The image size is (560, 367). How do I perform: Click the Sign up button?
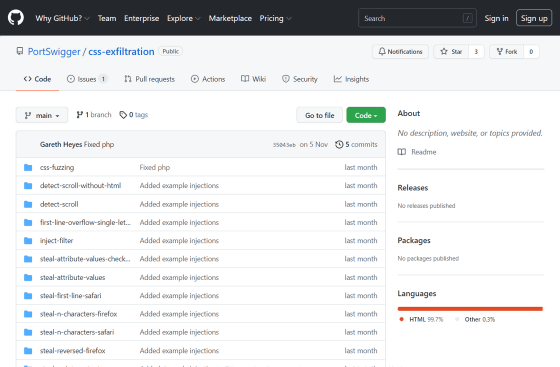[534, 18]
